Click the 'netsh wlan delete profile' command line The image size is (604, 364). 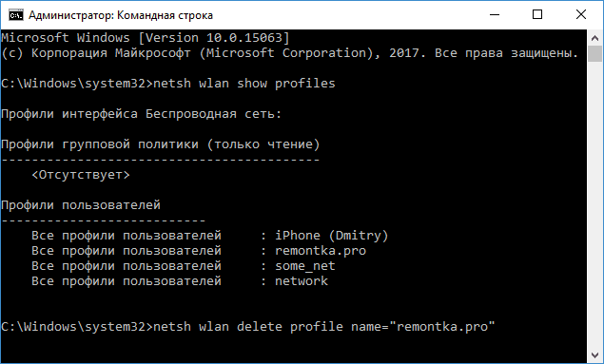[247, 327]
